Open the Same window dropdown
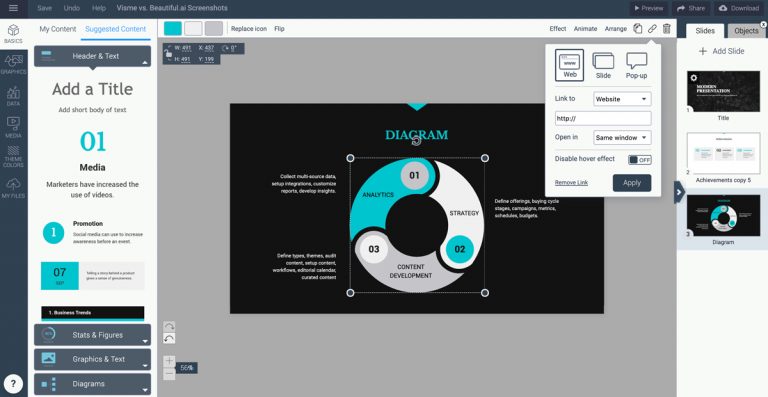Screen dimensions: 768x397 point(622,138)
